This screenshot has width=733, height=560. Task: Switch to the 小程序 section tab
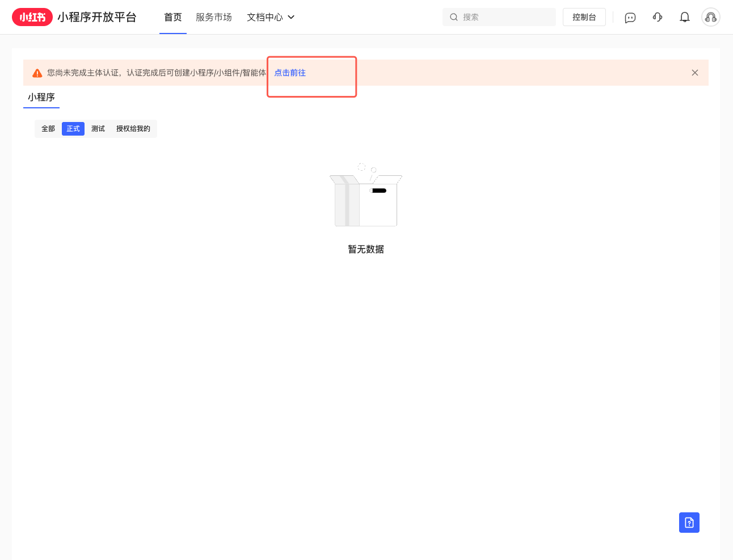(41, 97)
